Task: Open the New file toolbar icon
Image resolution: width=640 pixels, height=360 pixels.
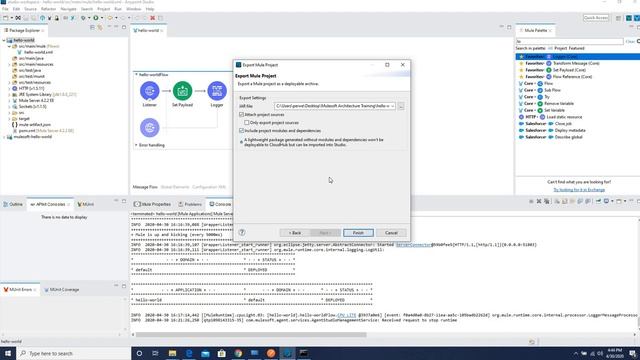Action: 6,18
